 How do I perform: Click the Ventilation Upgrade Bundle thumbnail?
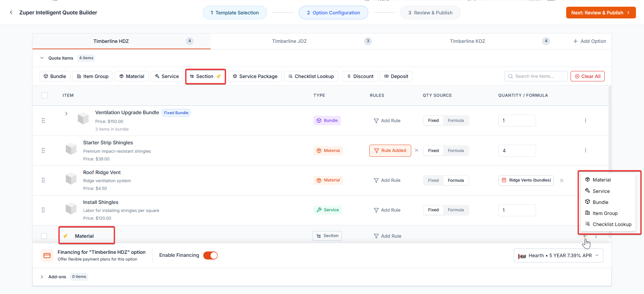point(83,118)
